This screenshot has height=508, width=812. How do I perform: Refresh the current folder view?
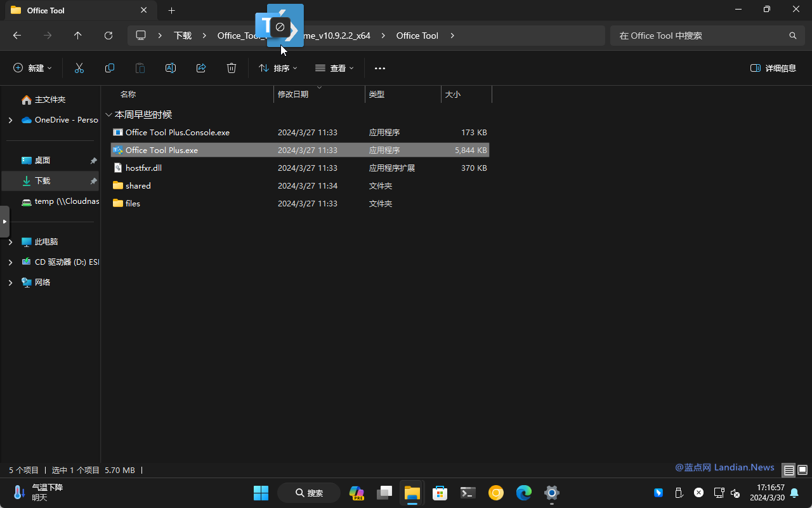108,36
